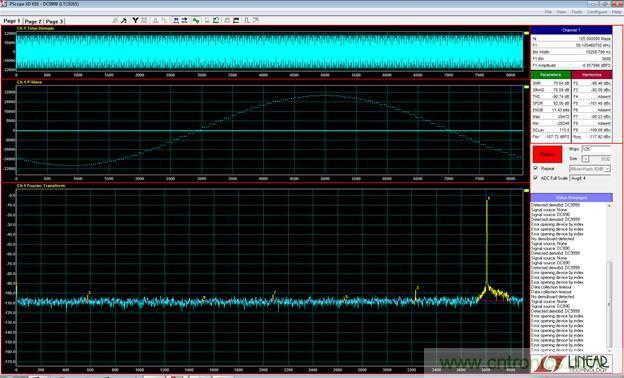624x378 pixels.
Task: Click the Msps input field
Action: 596,149
